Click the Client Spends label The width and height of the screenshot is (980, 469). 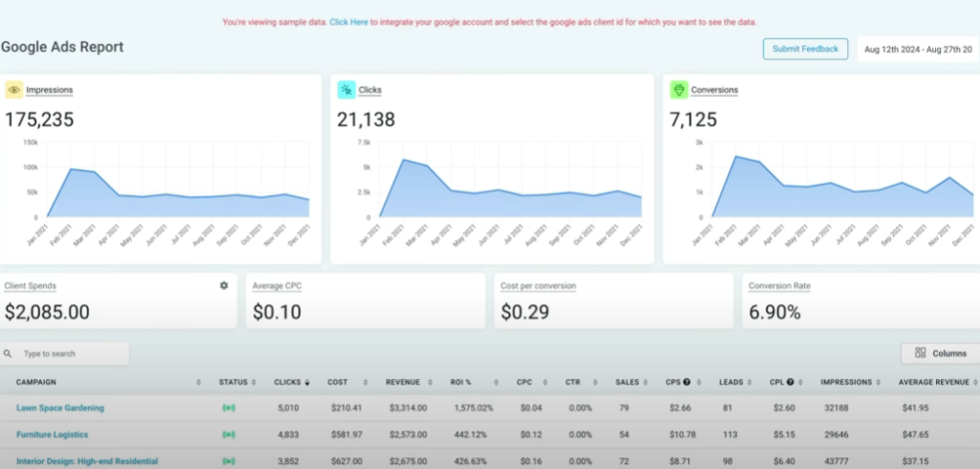30,286
